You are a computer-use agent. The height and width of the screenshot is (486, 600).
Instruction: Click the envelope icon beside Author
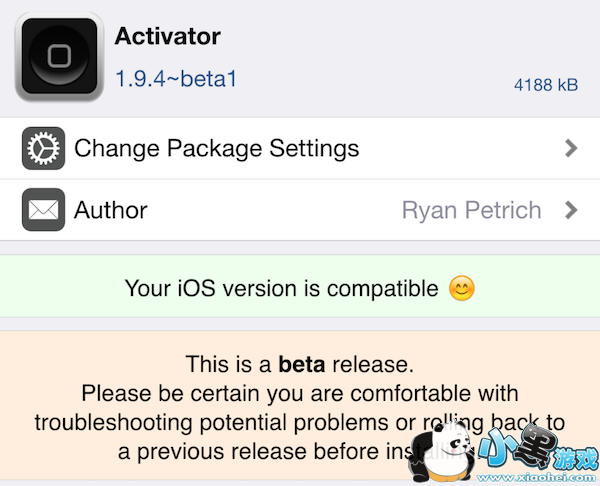coord(43,210)
